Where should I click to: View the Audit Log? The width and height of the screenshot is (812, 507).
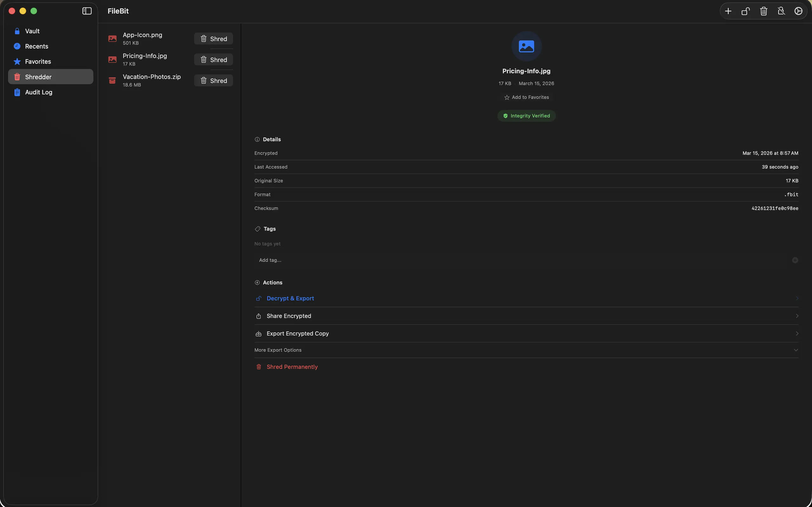click(39, 92)
